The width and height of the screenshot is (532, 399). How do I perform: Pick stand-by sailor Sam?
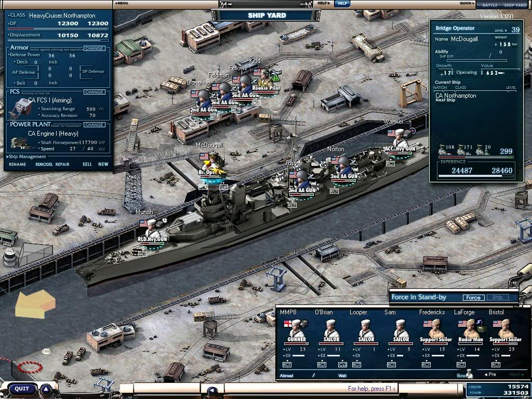401,331
